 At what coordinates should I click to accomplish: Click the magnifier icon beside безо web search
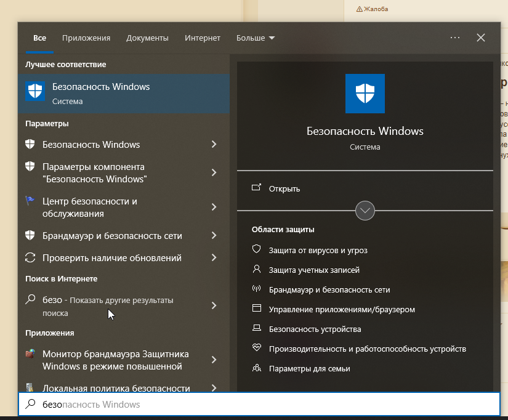click(x=30, y=299)
